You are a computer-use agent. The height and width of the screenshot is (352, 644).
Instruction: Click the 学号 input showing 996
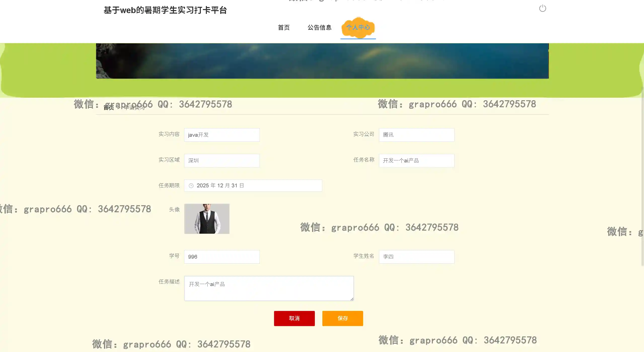coord(222,257)
